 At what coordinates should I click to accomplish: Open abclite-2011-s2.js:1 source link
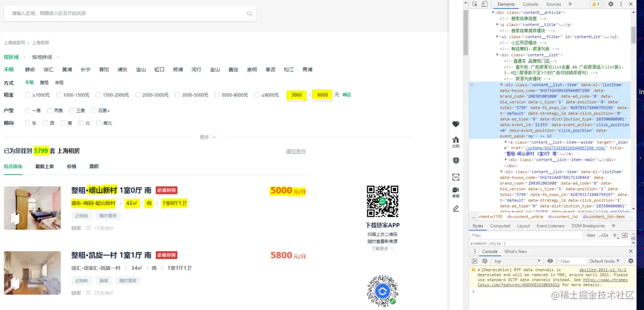(x=603, y=270)
